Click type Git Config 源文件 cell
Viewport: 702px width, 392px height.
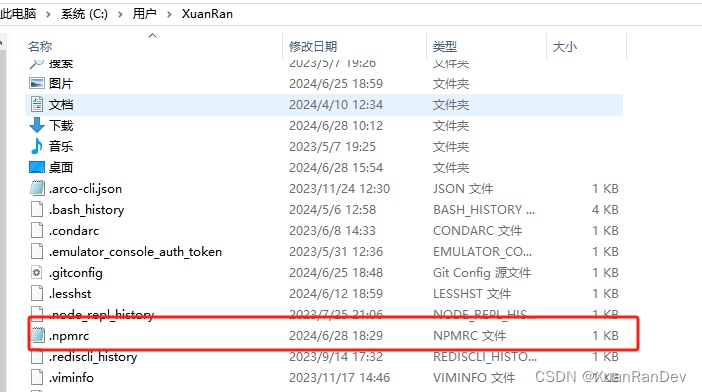pyautogui.click(x=482, y=273)
